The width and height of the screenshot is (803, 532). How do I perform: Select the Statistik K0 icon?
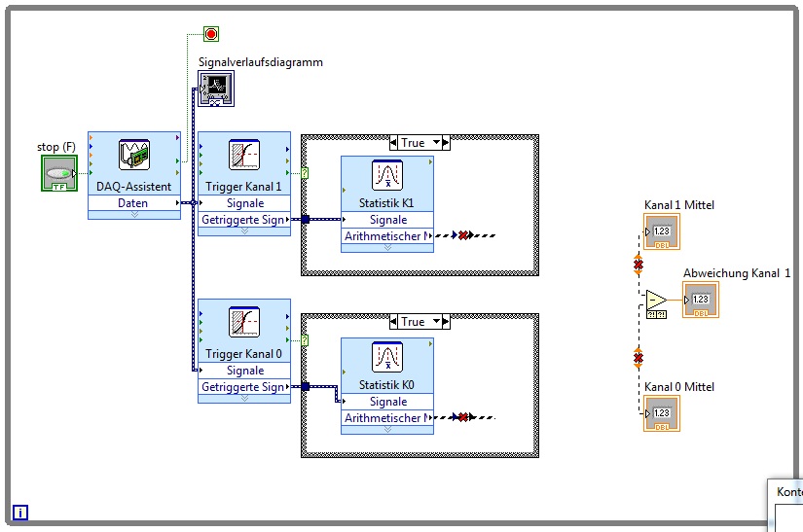387,357
